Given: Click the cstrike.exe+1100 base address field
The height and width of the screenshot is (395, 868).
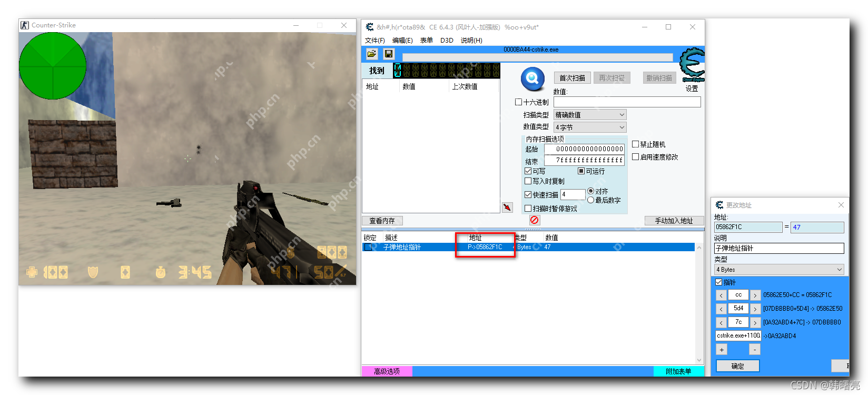Looking at the screenshot, I should [x=738, y=335].
